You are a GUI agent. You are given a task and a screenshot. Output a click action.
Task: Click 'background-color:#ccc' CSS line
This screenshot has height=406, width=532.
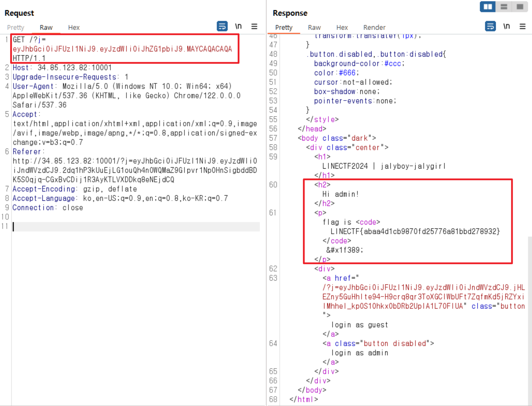(x=359, y=64)
